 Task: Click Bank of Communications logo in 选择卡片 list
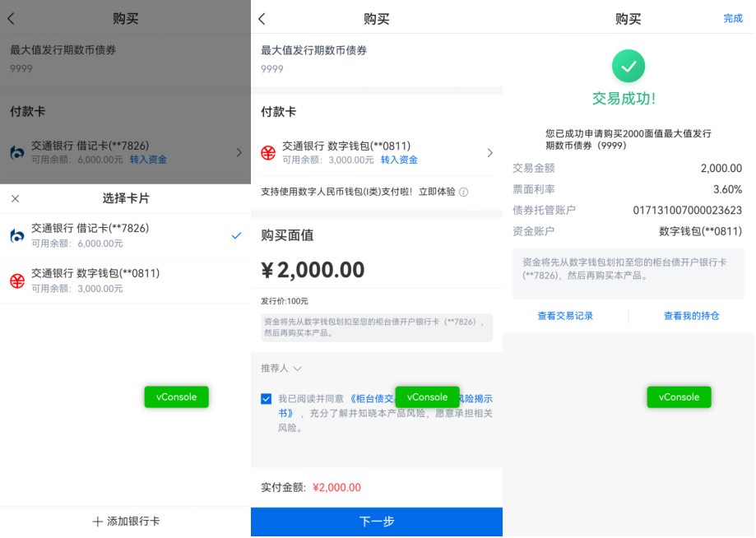(x=17, y=236)
